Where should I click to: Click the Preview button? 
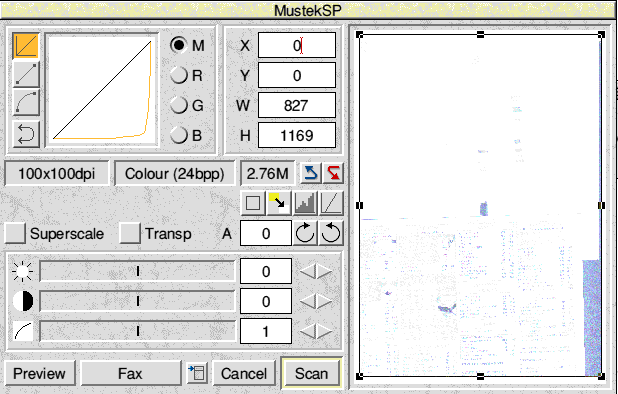(39, 373)
